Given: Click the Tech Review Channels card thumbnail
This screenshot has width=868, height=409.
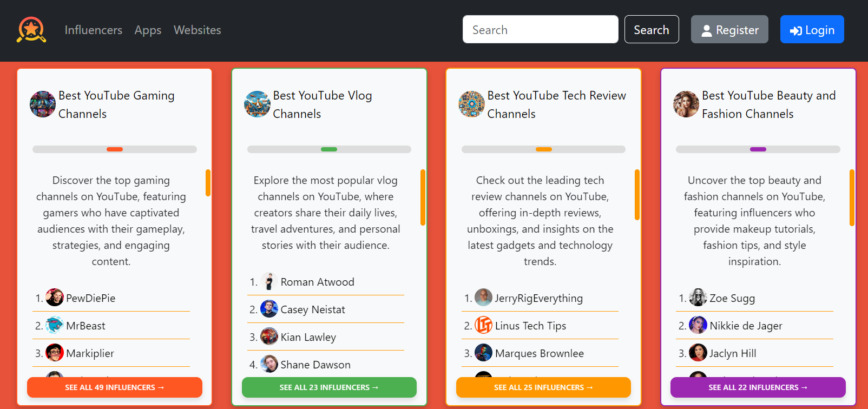Looking at the screenshot, I should pos(472,104).
